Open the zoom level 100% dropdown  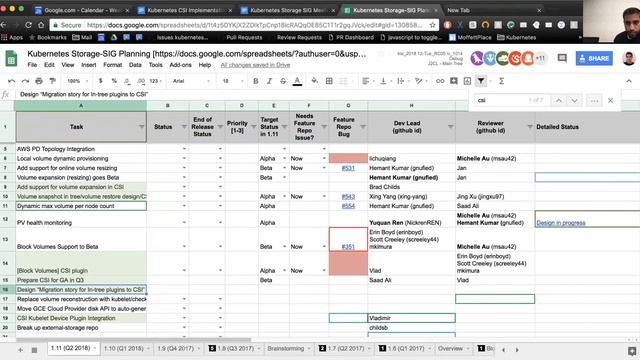[x=77, y=81]
